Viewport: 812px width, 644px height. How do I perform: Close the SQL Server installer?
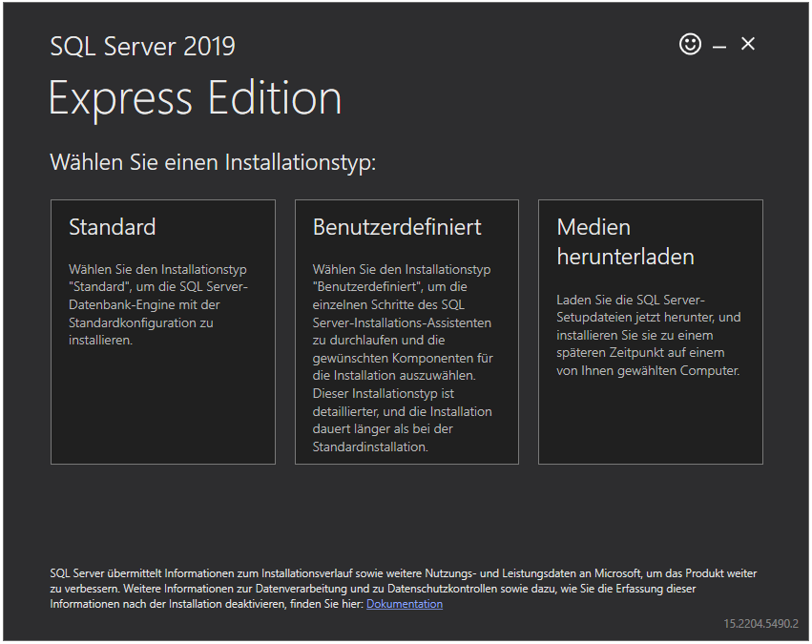pos(747,43)
